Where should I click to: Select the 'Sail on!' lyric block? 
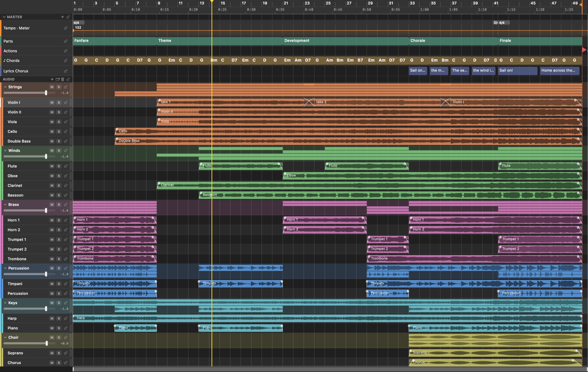click(517, 71)
